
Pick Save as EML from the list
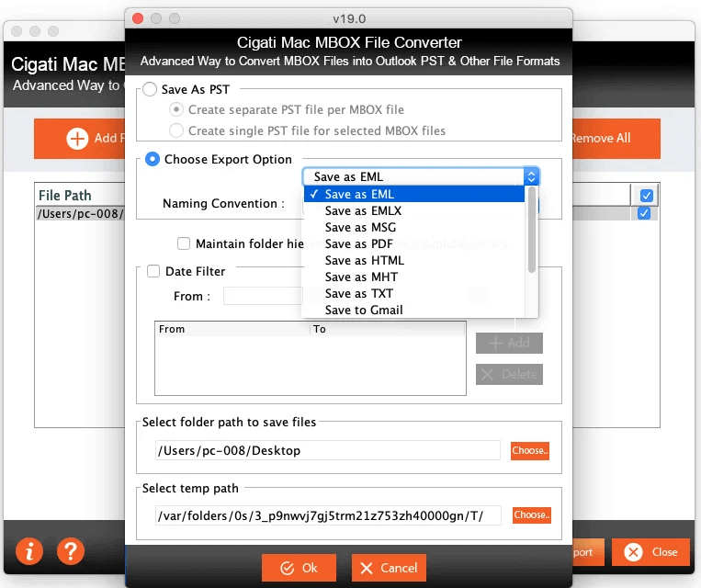click(x=414, y=194)
